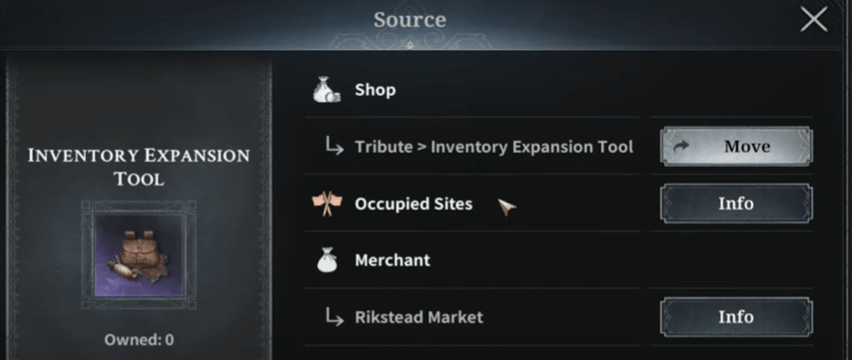The height and width of the screenshot is (360, 852).
Task: Open the Rikstead Market entry
Action: 419,317
